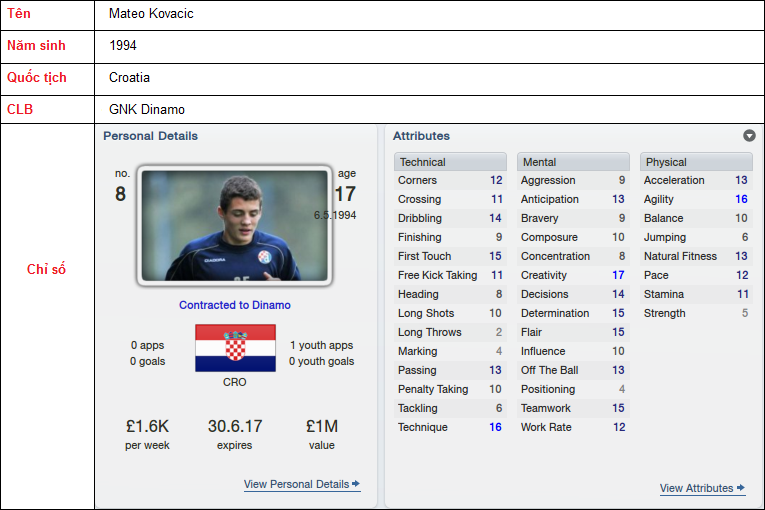Click the Personal Details panel title
Image resolution: width=765 pixels, height=510 pixels.
point(150,136)
